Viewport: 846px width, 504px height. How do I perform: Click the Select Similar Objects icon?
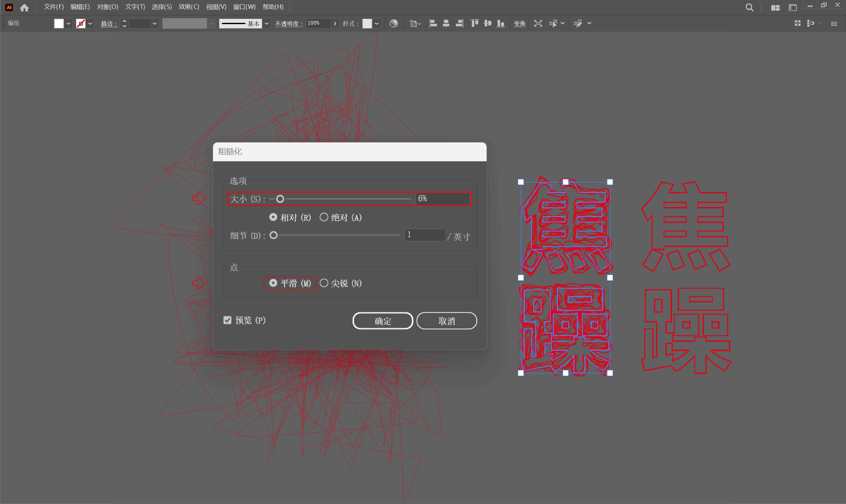coord(553,23)
